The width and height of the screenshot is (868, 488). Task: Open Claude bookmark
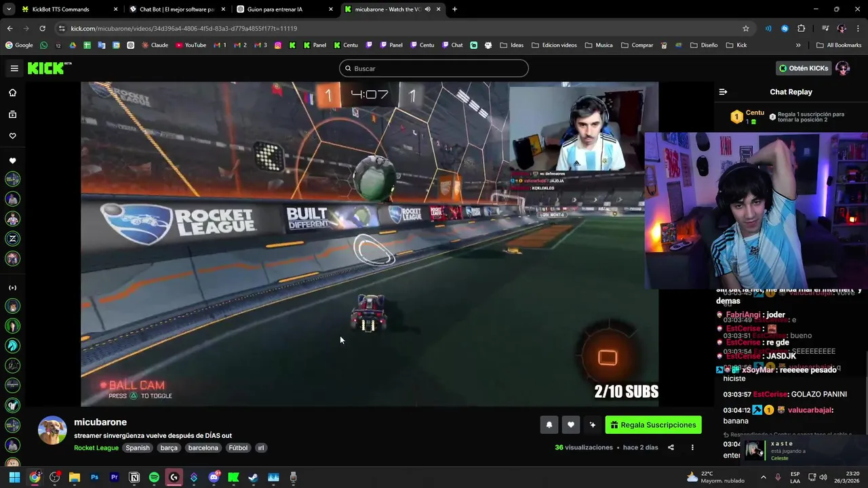[x=155, y=45]
